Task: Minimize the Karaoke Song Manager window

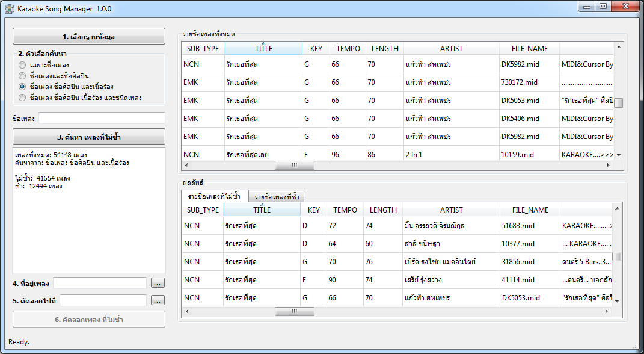Action: 587,6
